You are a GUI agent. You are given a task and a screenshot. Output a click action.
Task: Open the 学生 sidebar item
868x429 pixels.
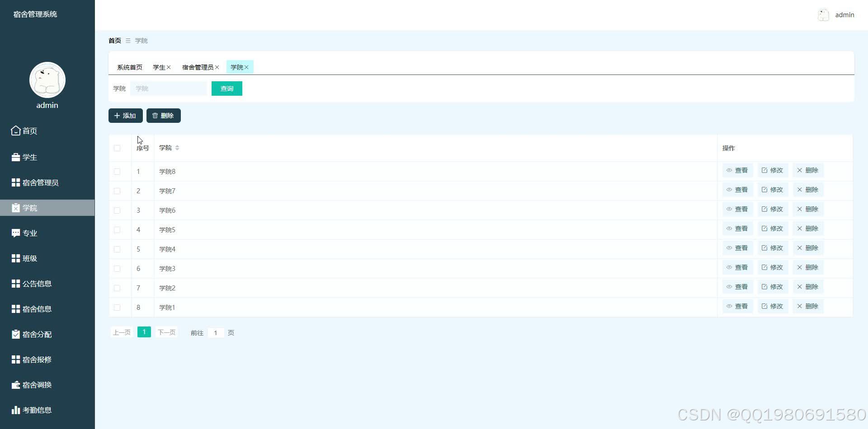coord(47,157)
